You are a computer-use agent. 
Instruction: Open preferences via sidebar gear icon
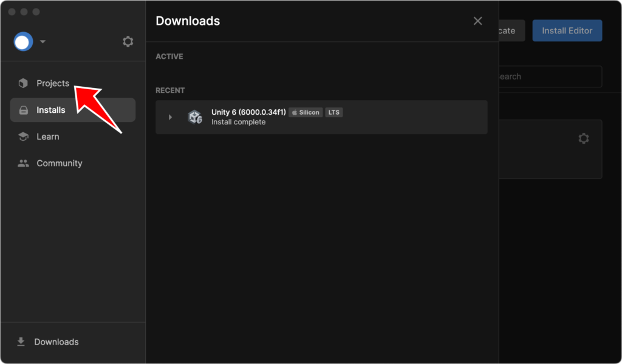[x=128, y=41]
